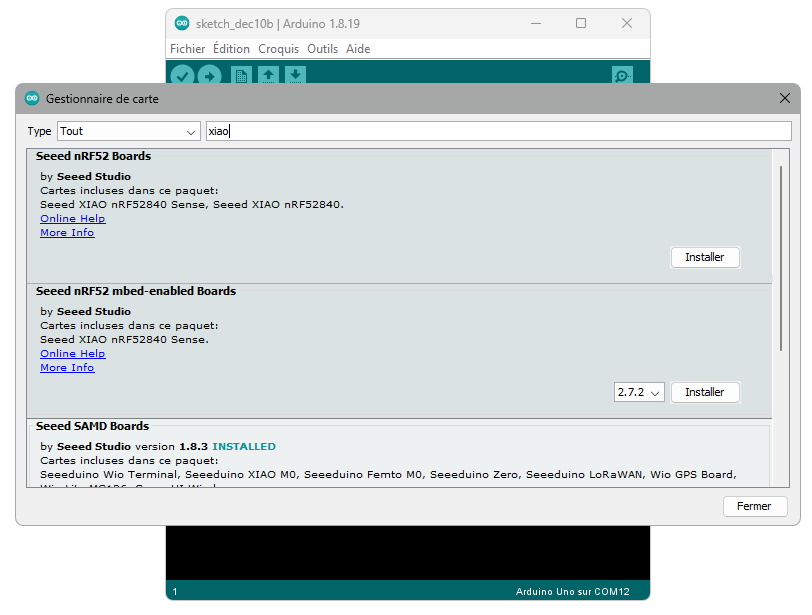
Task: Open Online Help for Seeed nRF52 Boards
Action: 72,218
